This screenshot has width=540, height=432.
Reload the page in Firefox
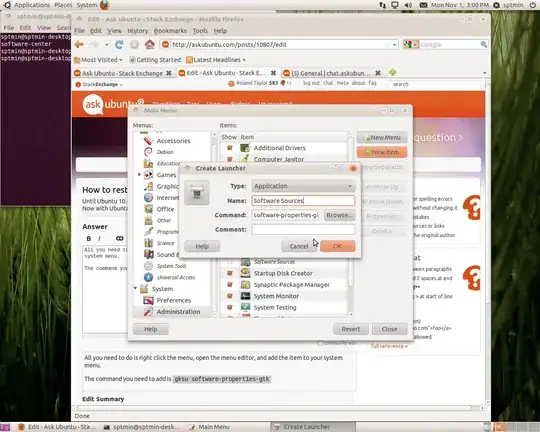click(119, 44)
